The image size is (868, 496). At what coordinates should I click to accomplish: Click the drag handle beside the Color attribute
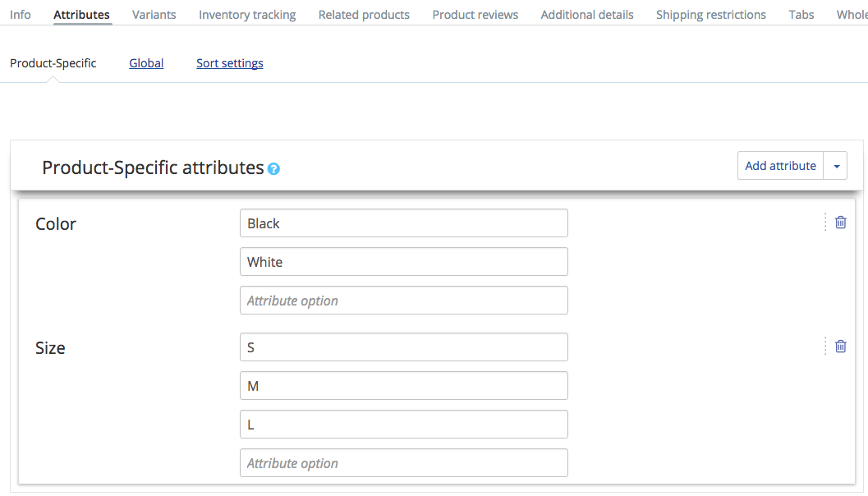click(824, 222)
